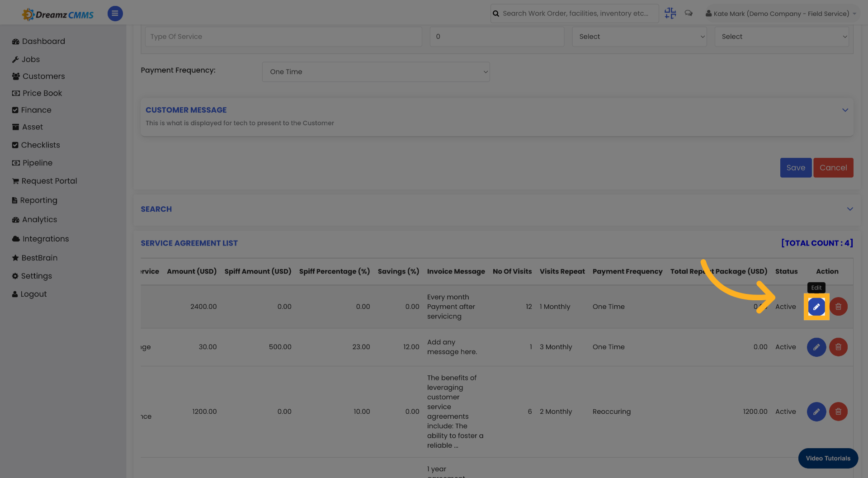The image size is (868, 478).
Task: Click Logout in the sidebar
Action: pos(29,294)
